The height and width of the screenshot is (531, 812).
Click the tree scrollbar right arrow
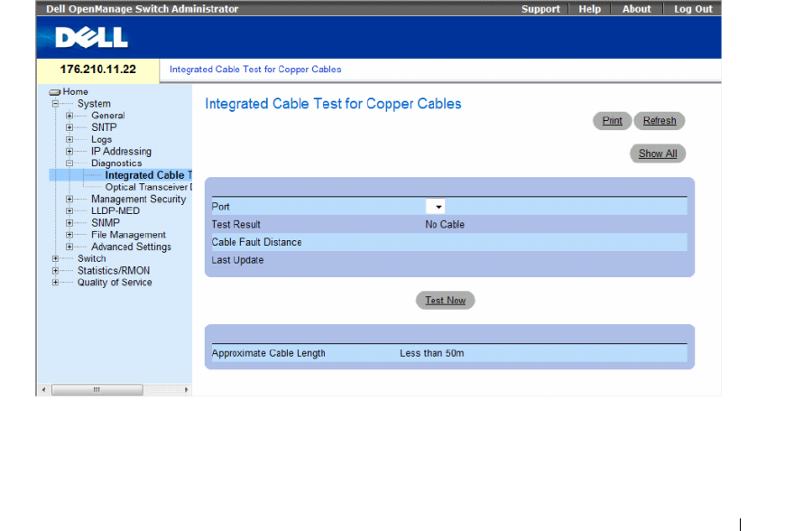coord(187,389)
